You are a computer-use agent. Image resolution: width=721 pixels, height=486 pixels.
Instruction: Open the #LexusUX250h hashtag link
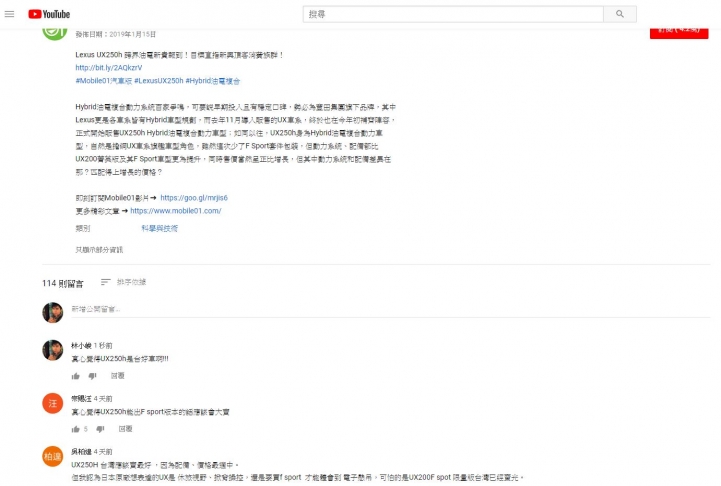(159, 80)
